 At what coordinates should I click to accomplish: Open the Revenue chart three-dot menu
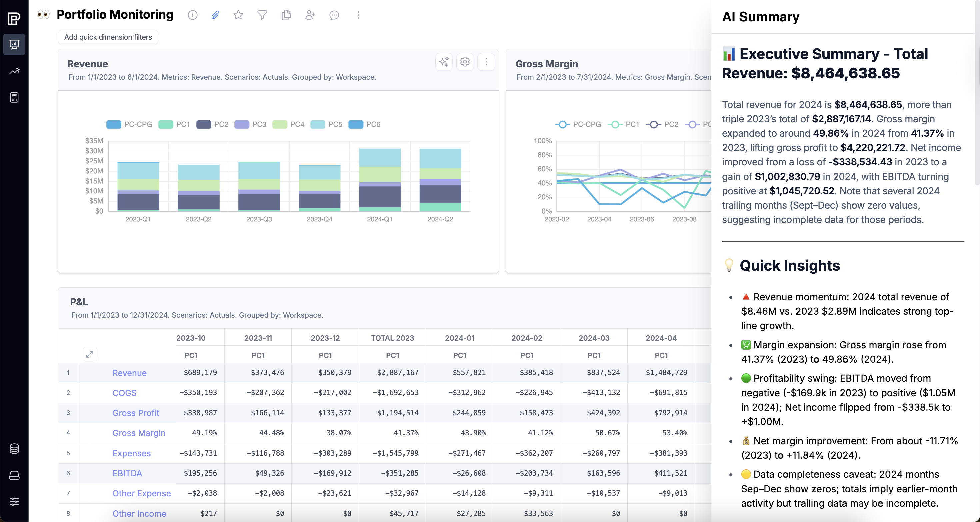tap(486, 62)
